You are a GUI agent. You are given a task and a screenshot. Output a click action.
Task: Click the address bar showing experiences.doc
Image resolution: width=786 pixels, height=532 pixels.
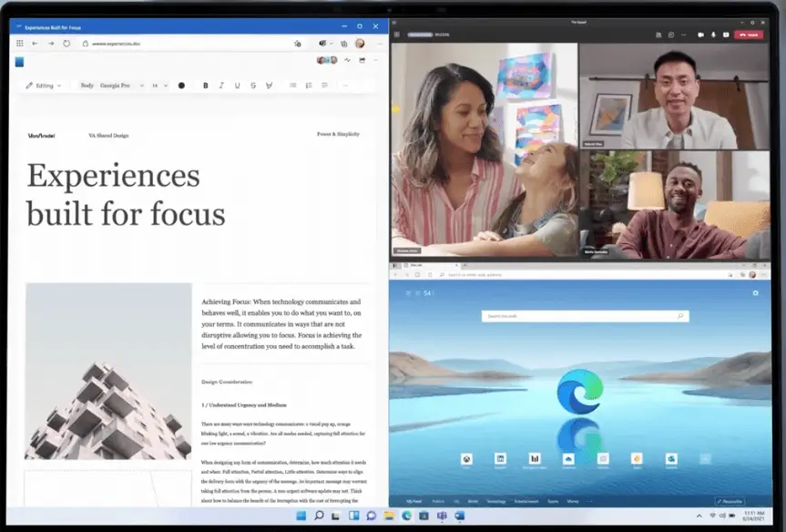click(192, 44)
